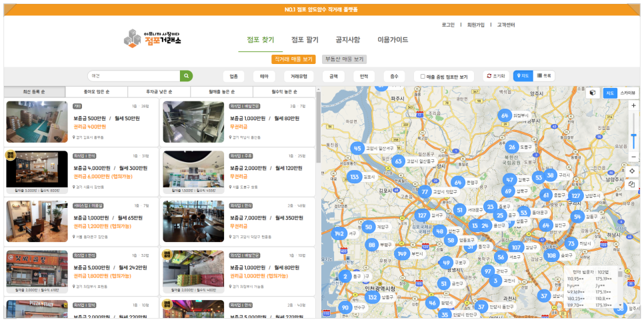The width and height of the screenshot is (644, 322).
Task: Go to 점포 팔기 menu
Action: click(x=305, y=40)
